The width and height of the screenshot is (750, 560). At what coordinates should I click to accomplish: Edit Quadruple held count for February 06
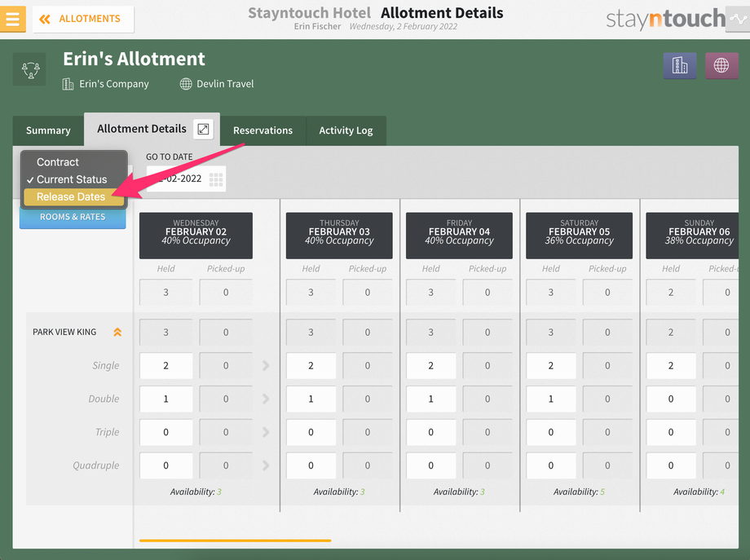(671, 465)
